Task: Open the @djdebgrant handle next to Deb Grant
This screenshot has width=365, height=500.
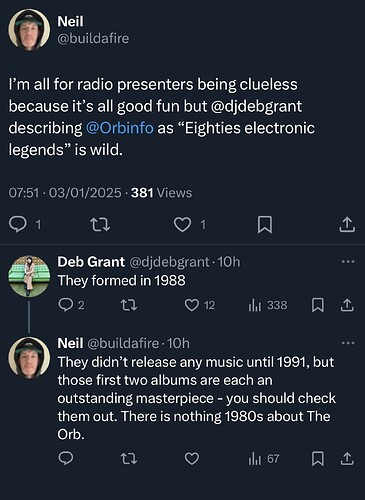Action: 169,262
